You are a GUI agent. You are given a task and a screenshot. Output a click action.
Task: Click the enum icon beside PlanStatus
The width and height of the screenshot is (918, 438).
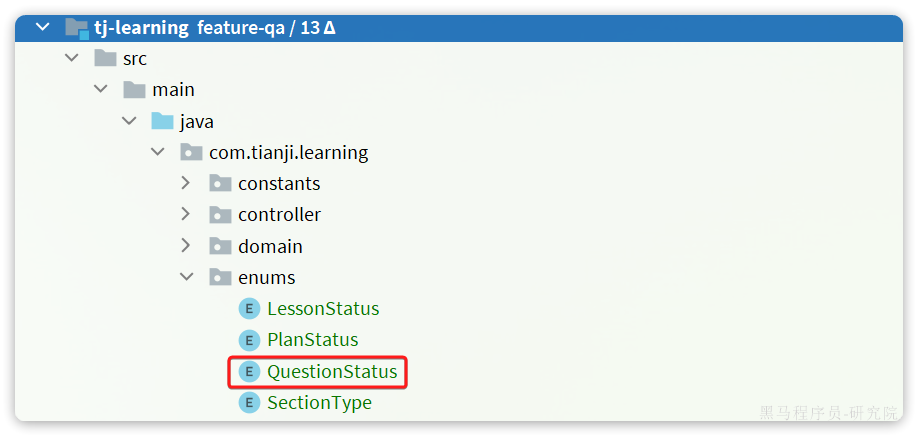point(249,340)
